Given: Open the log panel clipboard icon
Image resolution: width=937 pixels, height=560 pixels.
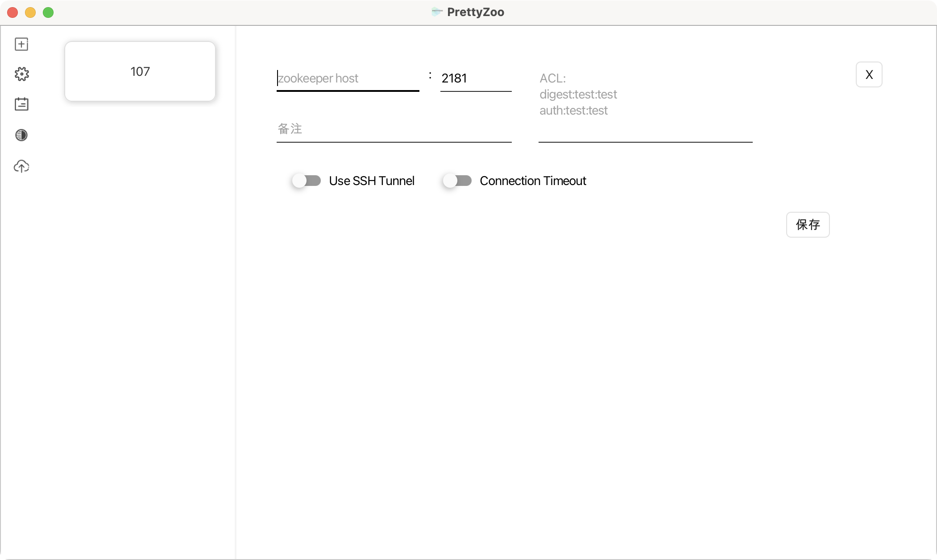Looking at the screenshot, I should click(21, 104).
